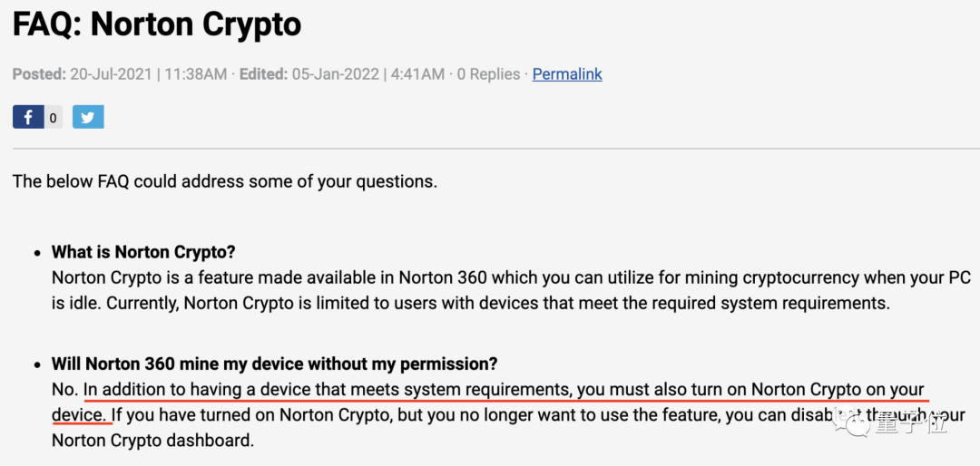Click the "Will Norton 360 mine my device" question
This screenshot has height=466, width=980.
point(274,364)
